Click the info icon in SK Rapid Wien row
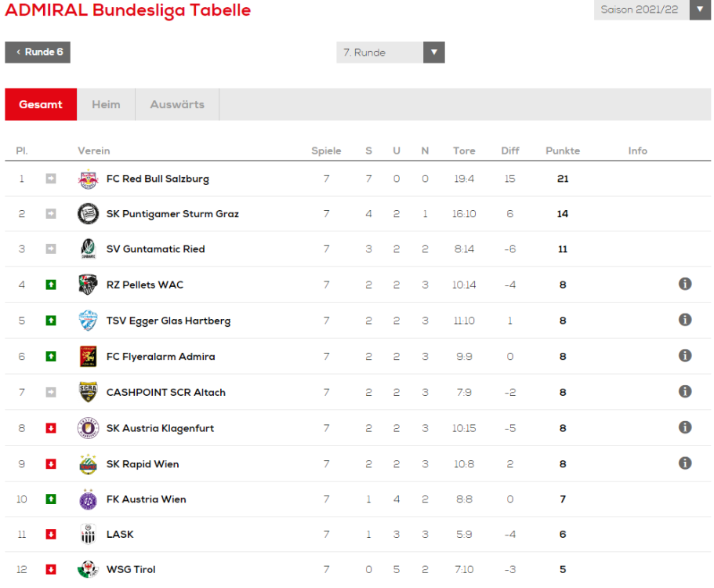The width and height of the screenshot is (714, 588). (x=685, y=463)
